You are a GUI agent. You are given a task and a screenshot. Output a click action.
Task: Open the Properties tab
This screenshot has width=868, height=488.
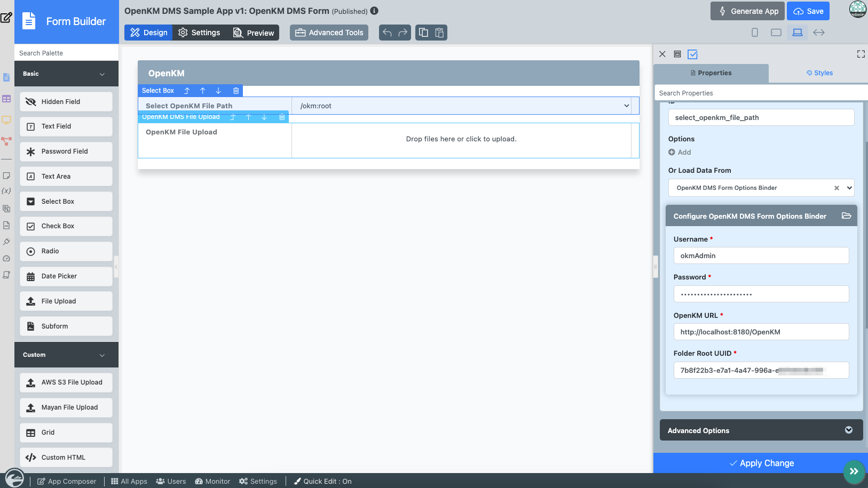[711, 73]
